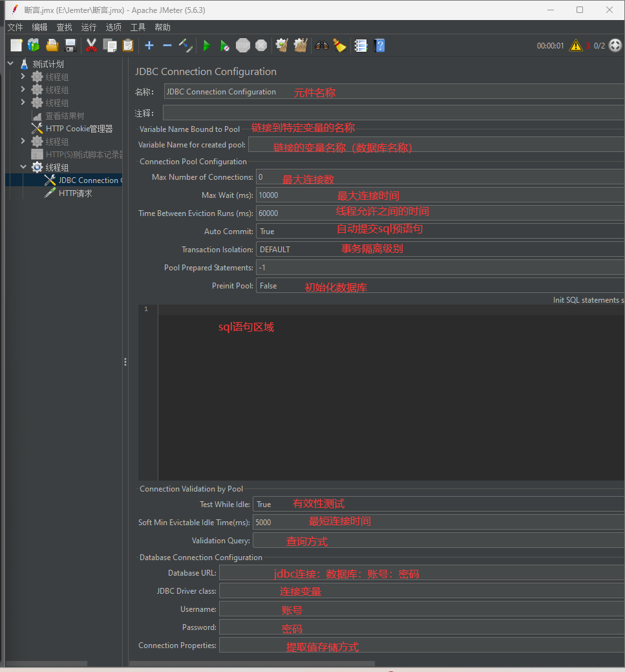
Task: Clear all results with double broom
Action: [301, 45]
